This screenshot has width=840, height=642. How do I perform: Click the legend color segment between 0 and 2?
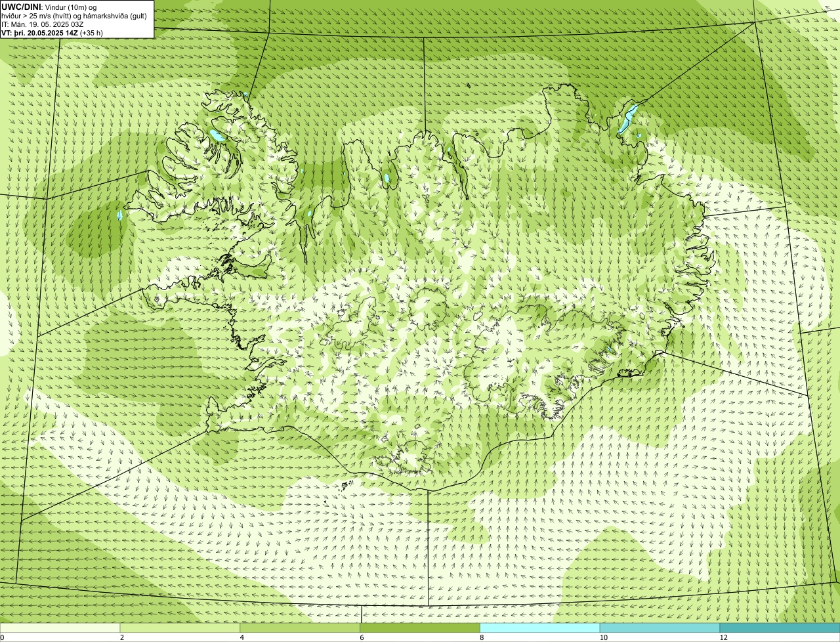click(x=60, y=628)
